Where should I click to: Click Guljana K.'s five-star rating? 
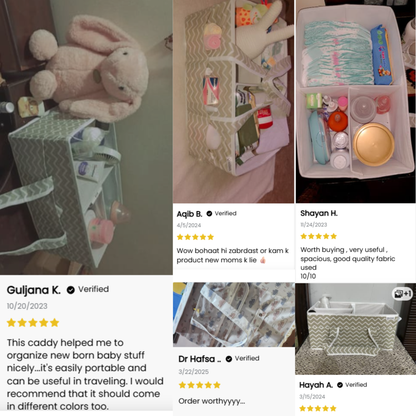pyautogui.click(x=33, y=323)
